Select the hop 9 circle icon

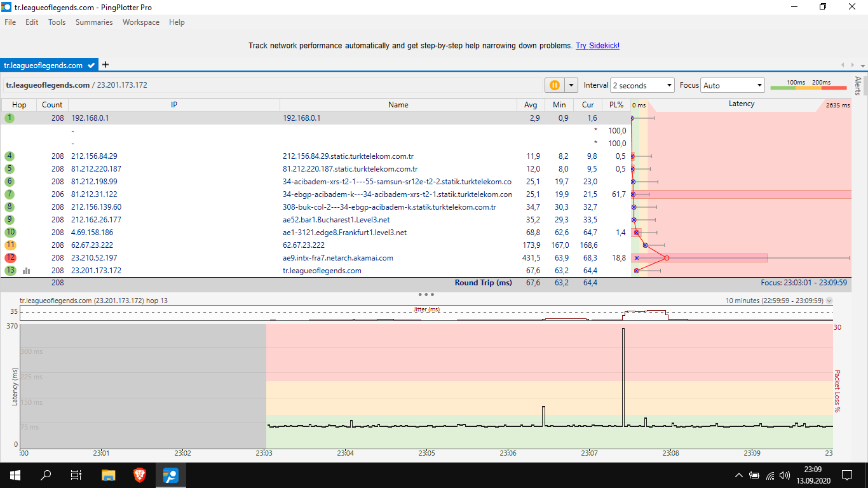pyautogui.click(x=10, y=220)
